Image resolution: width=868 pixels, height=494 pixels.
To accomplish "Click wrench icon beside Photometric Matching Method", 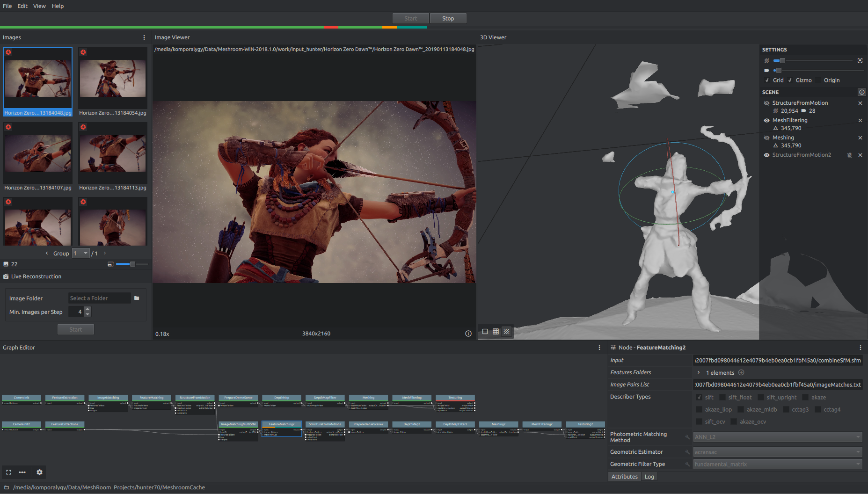I will tap(687, 437).
